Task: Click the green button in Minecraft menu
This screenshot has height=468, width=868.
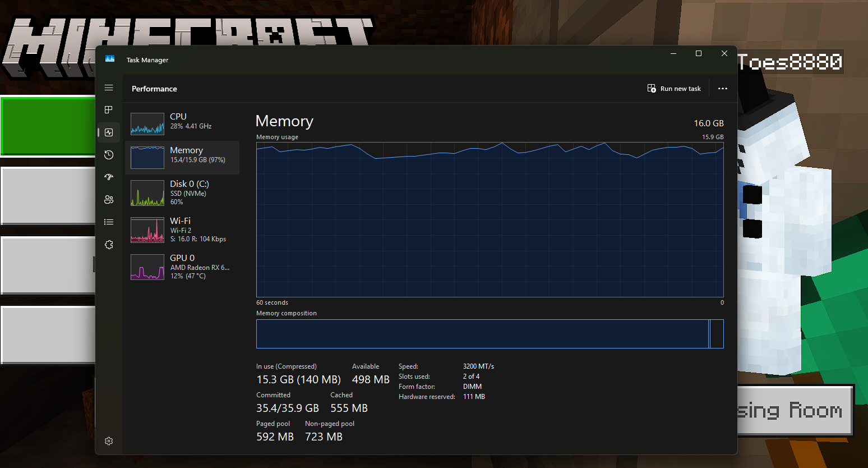Action: click(48, 126)
